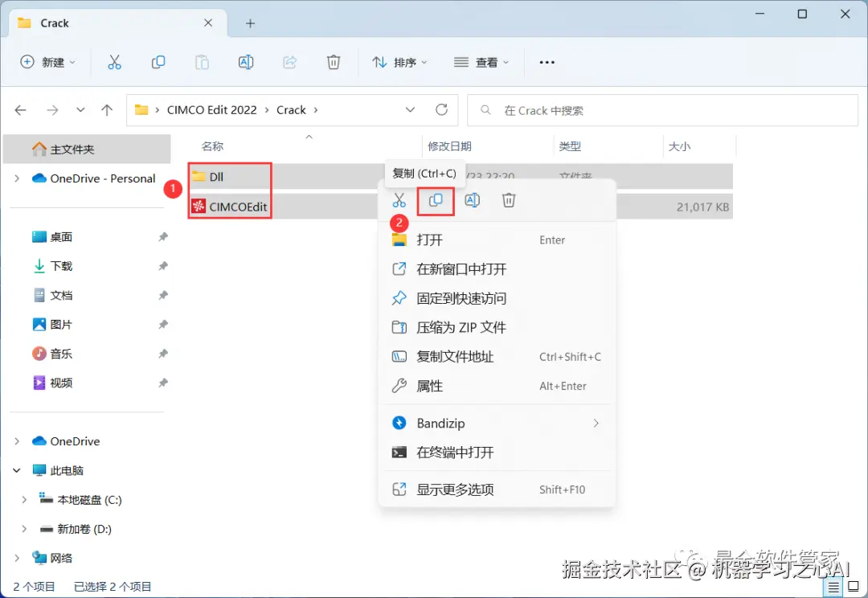Go up one folder level
Viewport: 868px width, 598px height.
coord(107,110)
